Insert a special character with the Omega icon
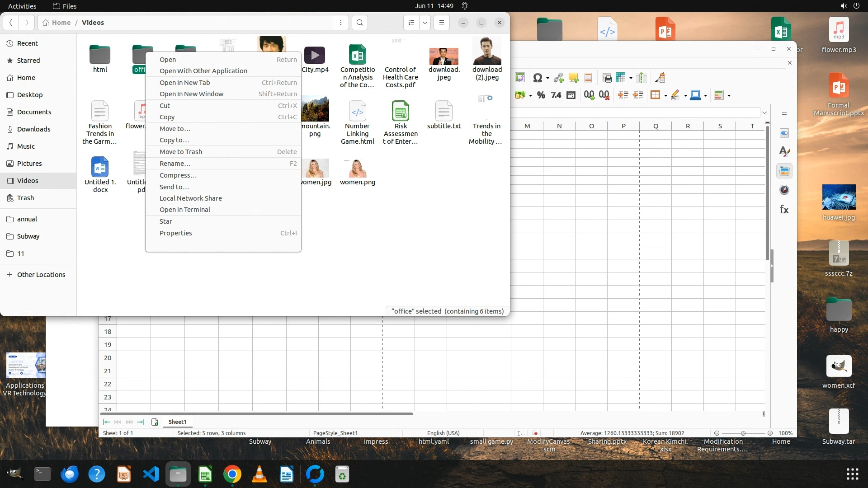This screenshot has height=488, width=868. (537, 78)
